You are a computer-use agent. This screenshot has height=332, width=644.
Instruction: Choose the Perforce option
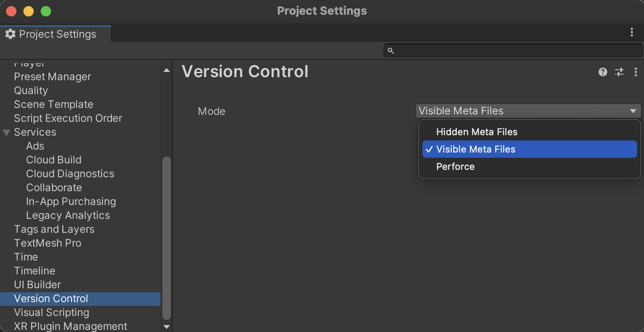[455, 166]
